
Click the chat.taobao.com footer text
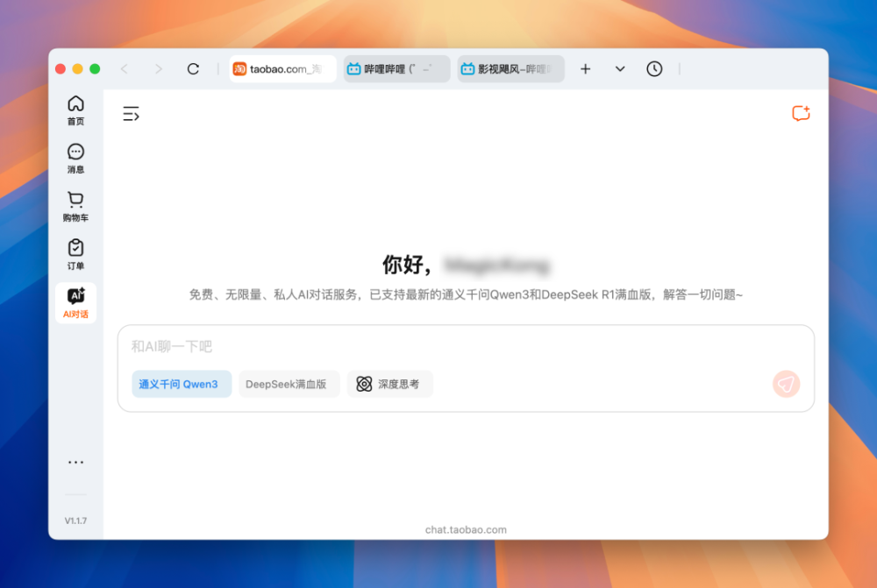click(x=466, y=529)
